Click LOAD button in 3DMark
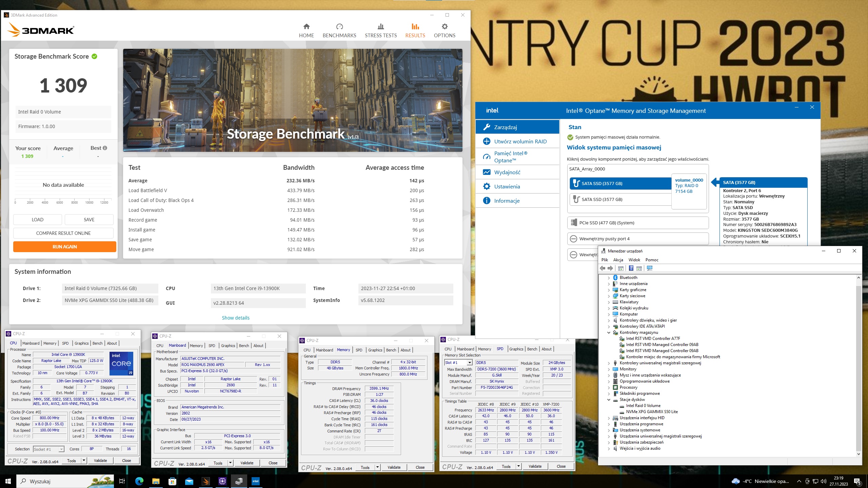Image resolution: width=868 pixels, height=488 pixels. (x=37, y=220)
